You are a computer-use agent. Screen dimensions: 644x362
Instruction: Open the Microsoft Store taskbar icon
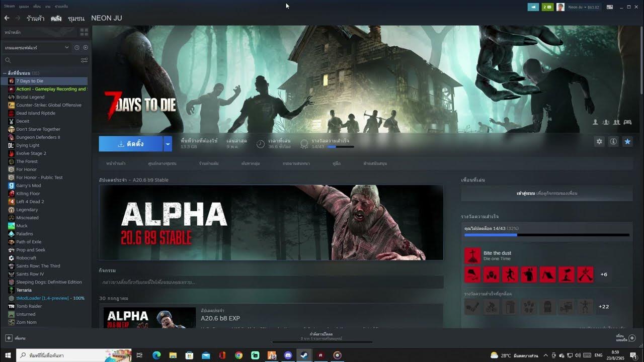(189, 355)
